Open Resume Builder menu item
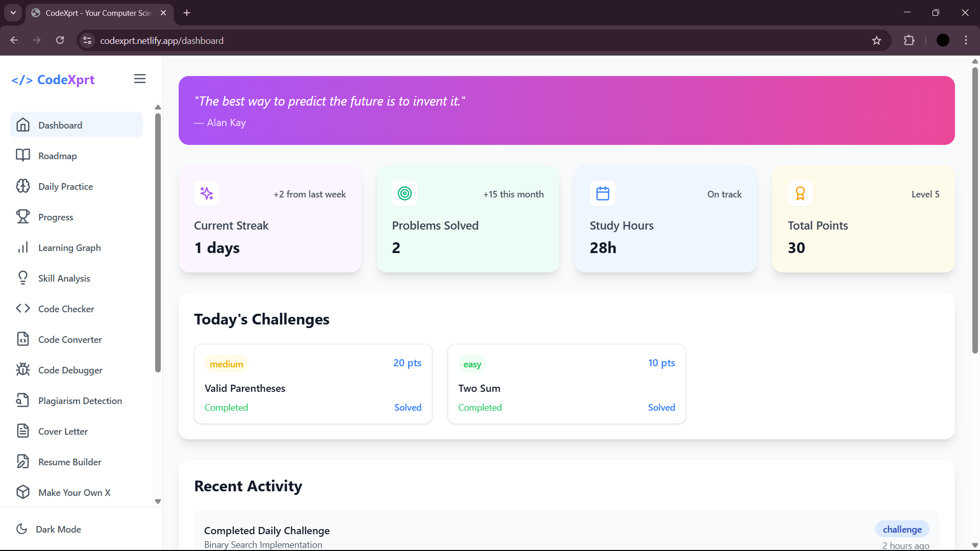980x551 pixels. pos(69,462)
